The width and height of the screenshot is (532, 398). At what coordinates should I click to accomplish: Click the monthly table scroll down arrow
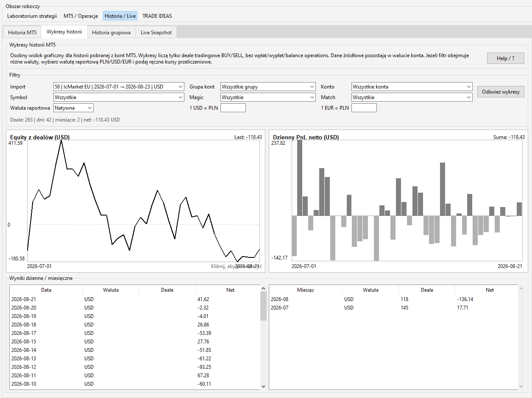click(522, 386)
